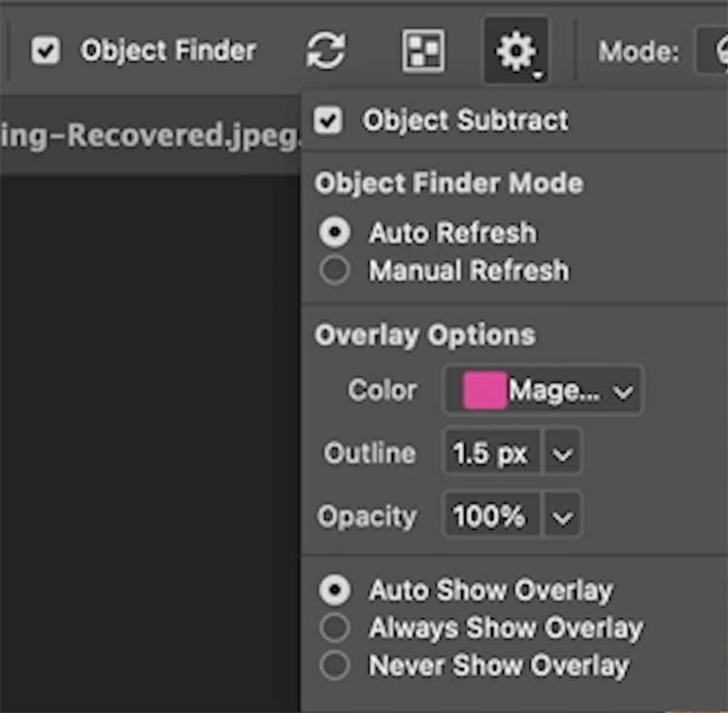This screenshot has width=728, height=713.
Task: Open the gear settings menu icon
Action: 516,51
